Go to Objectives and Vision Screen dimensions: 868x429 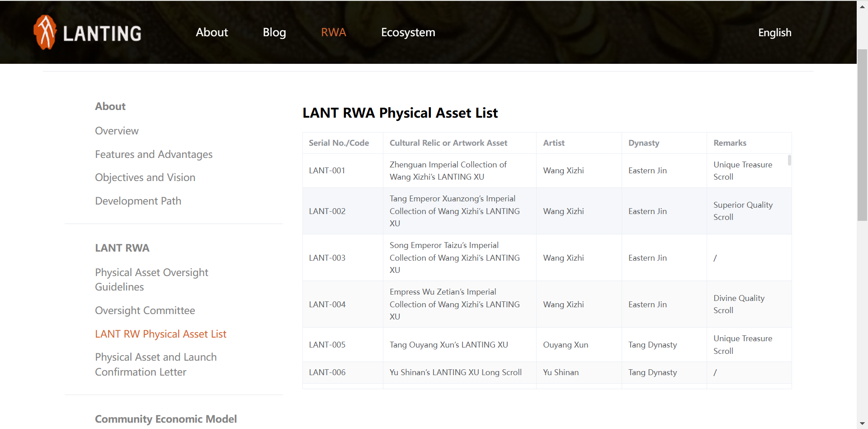(x=145, y=177)
